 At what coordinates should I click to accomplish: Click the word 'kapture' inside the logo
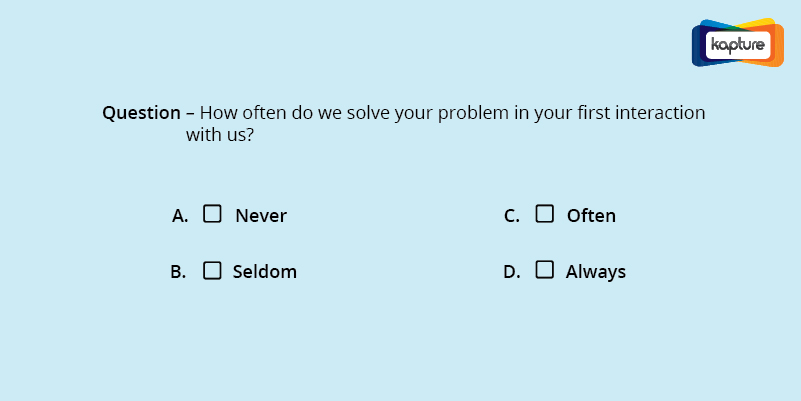(x=738, y=45)
